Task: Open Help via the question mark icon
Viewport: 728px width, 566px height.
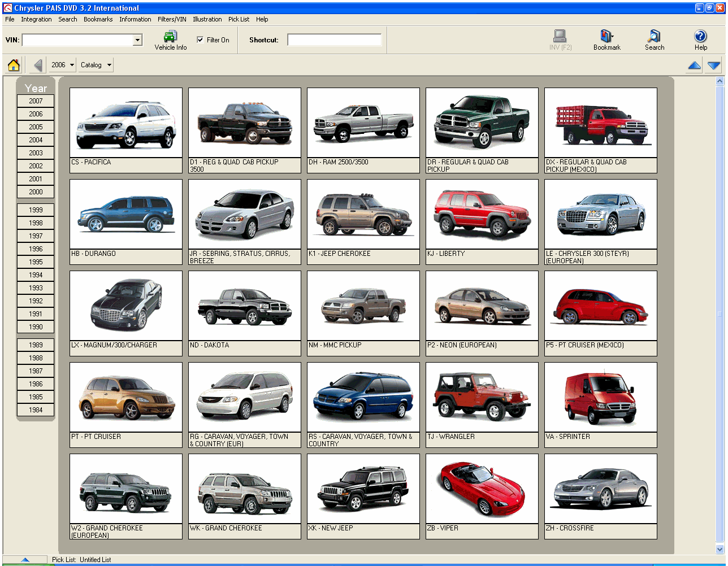Action: point(700,36)
